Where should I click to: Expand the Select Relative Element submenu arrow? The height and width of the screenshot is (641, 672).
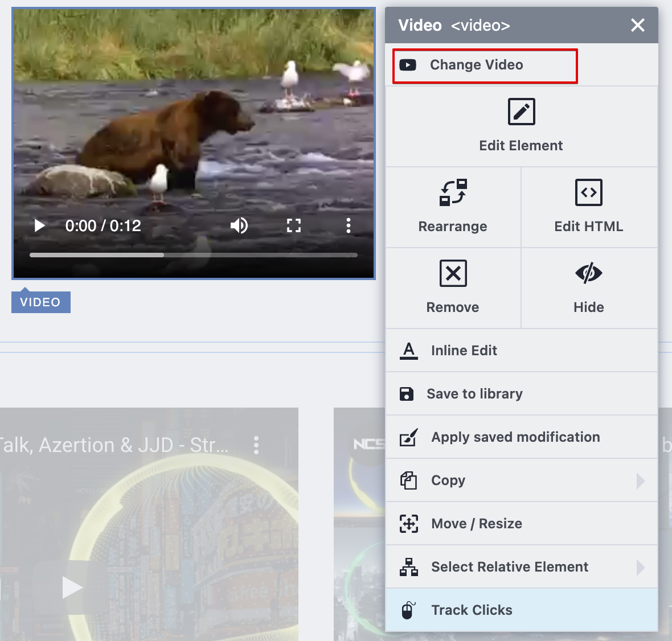click(640, 568)
